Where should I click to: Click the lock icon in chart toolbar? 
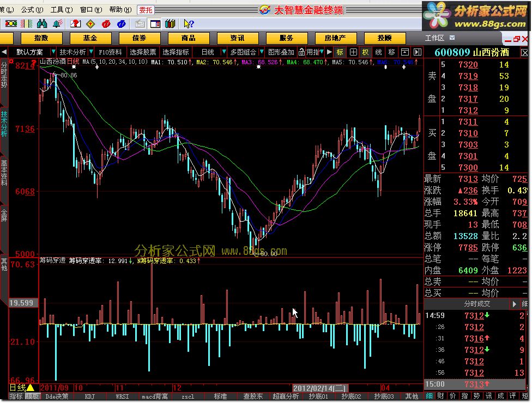pyautogui.click(x=301, y=52)
